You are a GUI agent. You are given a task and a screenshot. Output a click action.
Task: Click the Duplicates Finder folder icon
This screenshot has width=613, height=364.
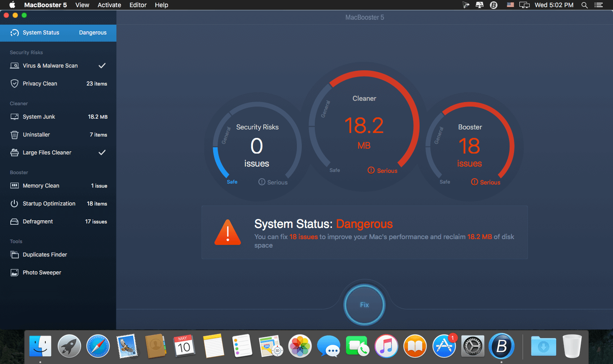[x=14, y=255]
